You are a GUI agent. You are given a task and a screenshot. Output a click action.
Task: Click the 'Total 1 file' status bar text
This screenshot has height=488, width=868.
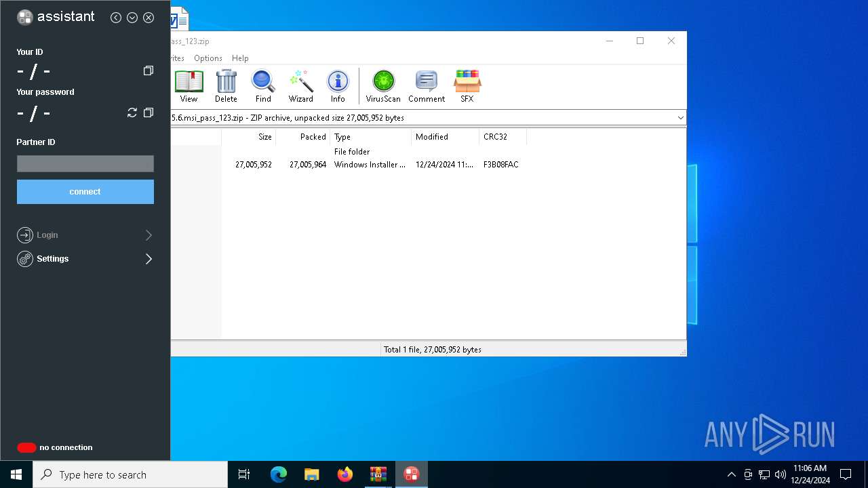[433, 350]
